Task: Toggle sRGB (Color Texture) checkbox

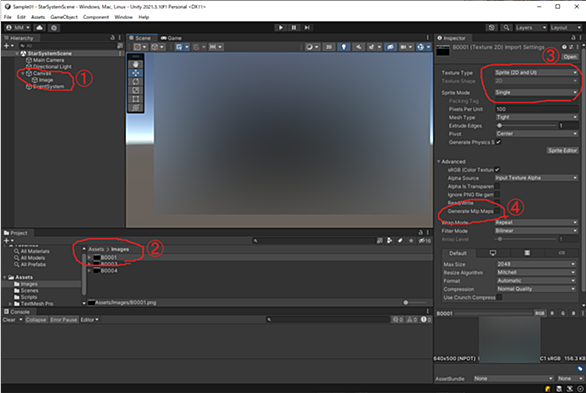Action: click(497, 170)
